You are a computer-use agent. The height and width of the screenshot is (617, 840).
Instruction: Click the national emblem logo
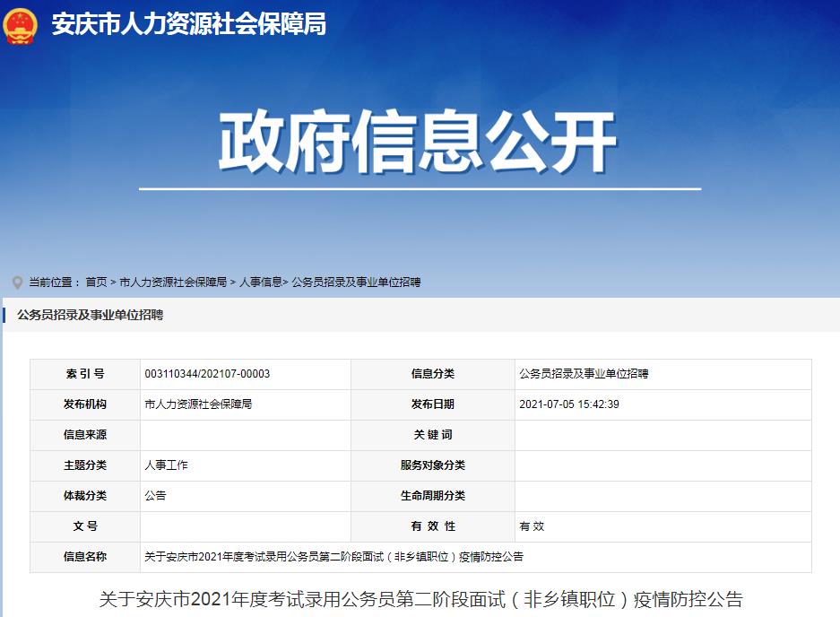click(x=20, y=25)
